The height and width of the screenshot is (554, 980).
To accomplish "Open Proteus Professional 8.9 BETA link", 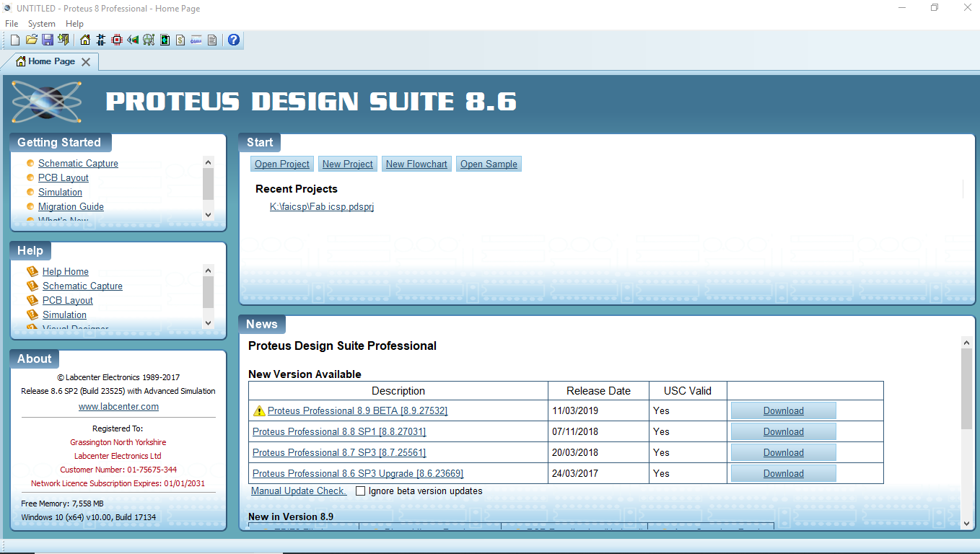I will pyautogui.click(x=357, y=410).
